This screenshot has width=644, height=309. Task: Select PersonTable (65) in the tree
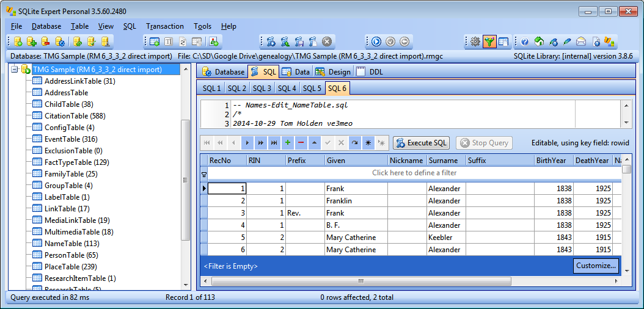coord(71,255)
